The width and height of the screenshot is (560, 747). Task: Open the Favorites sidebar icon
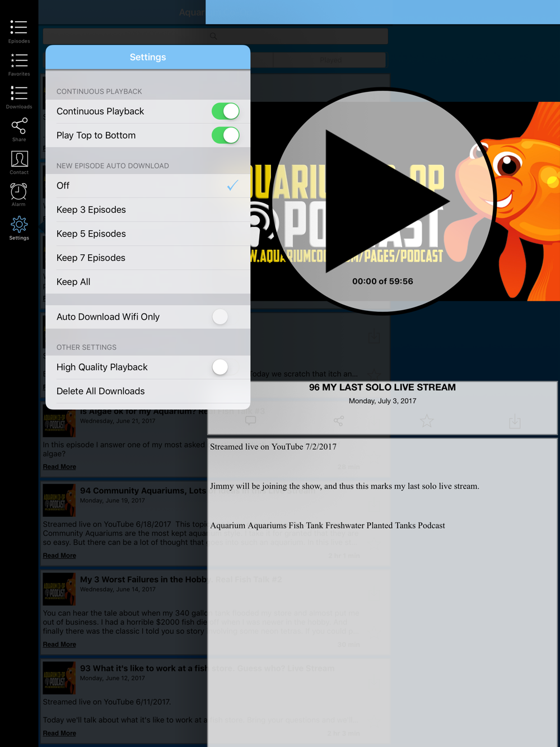point(18,64)
